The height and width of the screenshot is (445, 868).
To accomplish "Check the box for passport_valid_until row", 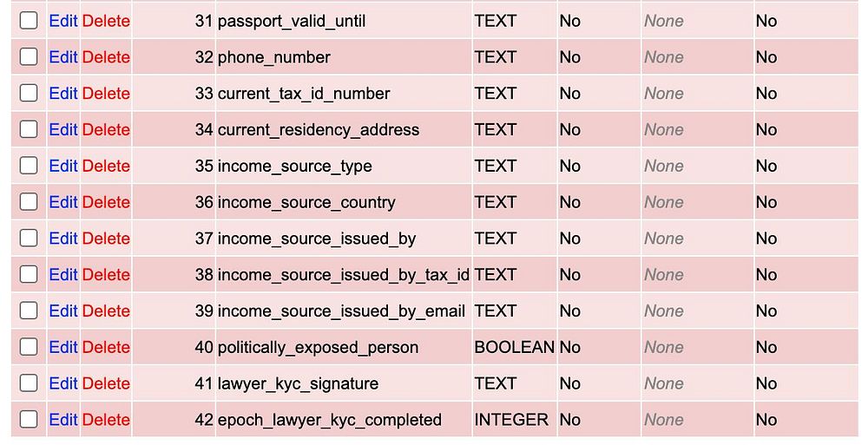I will (x=29, y=21).
